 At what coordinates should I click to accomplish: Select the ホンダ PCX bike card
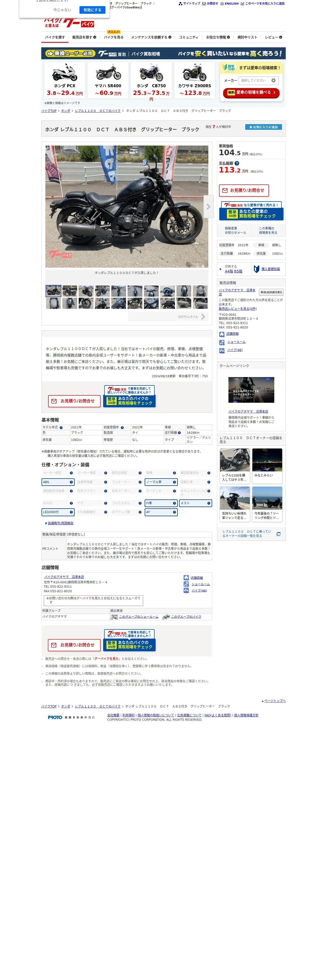point(65,80)
